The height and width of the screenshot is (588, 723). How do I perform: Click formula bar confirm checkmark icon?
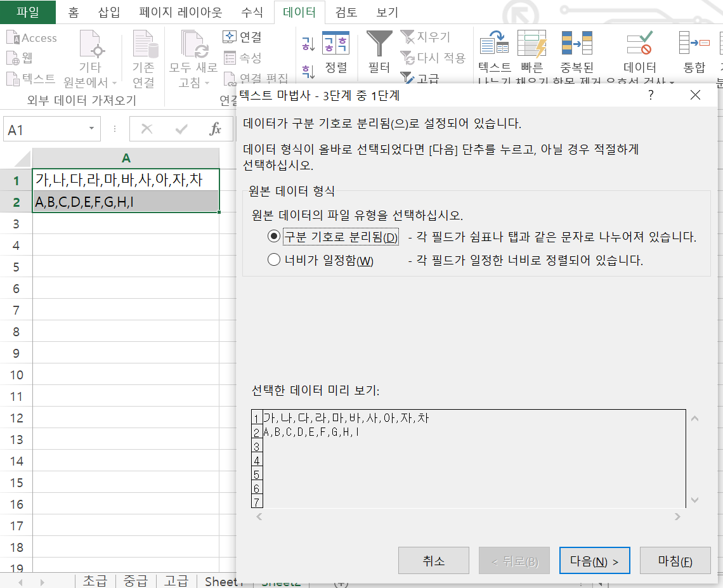coord(181,129)
